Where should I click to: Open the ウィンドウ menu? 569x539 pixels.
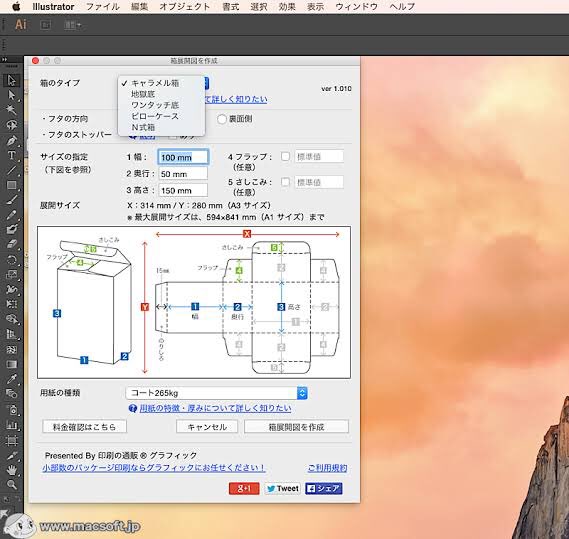click(356, 7)
